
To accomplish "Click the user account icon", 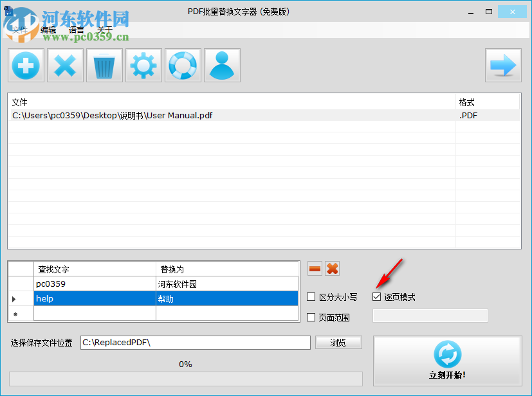I will 222,65.
